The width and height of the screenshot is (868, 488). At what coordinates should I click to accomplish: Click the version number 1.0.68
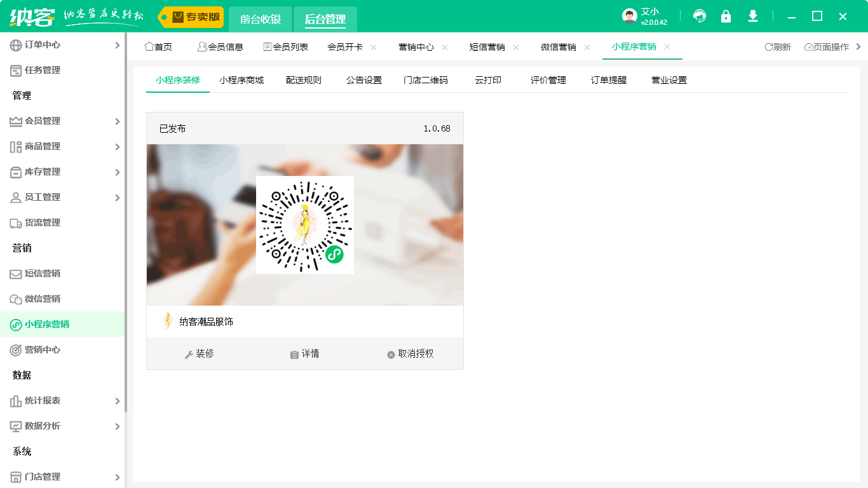point(437,129)
